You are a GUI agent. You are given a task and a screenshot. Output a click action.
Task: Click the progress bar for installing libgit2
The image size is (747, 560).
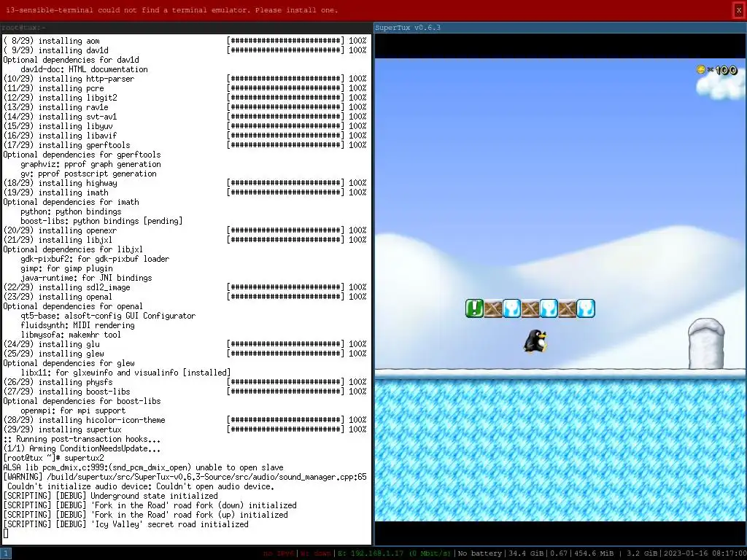285,97
